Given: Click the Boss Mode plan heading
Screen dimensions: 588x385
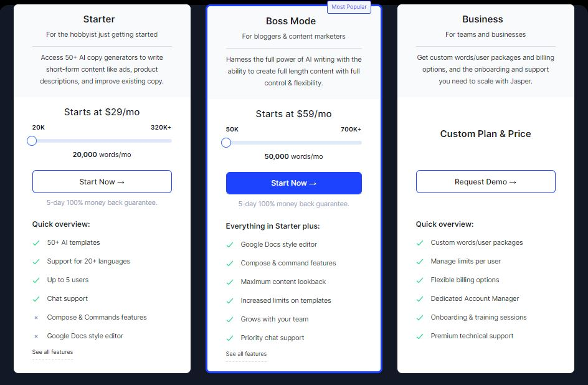Looking at the screenshot, I should [291, 21].
